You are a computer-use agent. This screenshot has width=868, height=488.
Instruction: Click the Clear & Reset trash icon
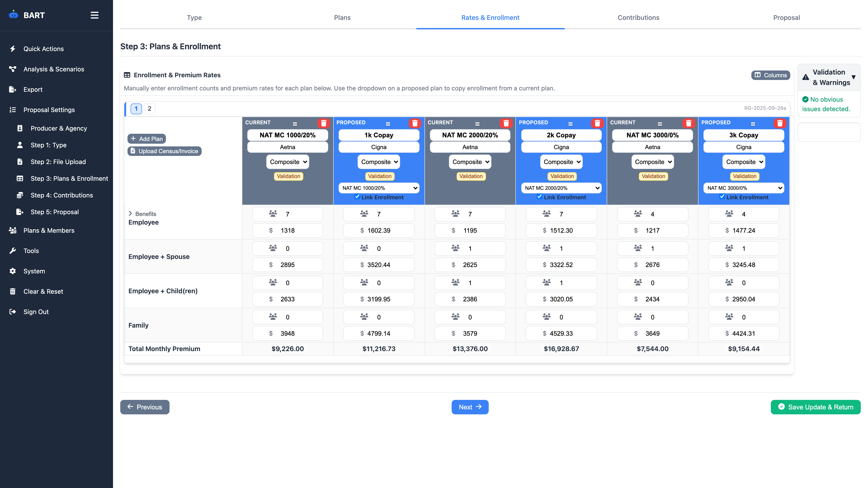(x=12, y=291)
